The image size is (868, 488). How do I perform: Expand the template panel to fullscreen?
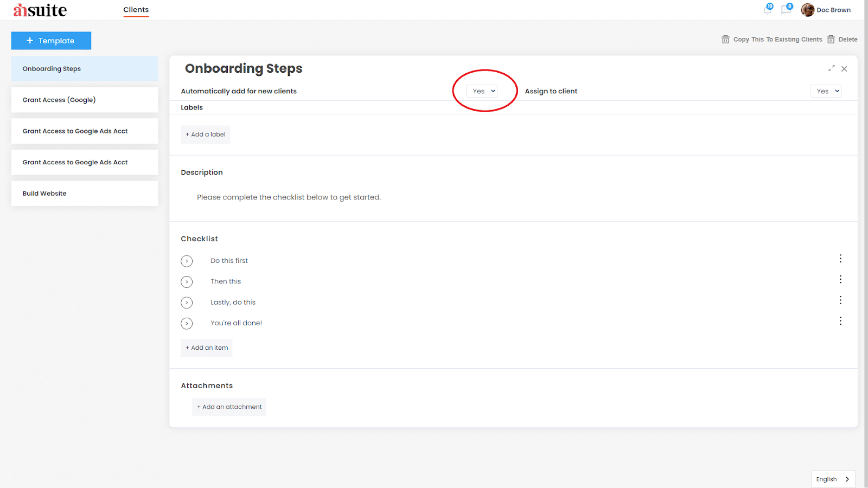pyautogui.click(x=831, y=68)
